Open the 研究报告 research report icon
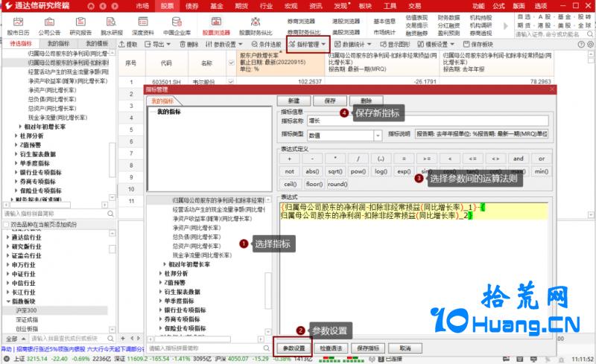The image size is (596, 364). [x=80, y=26]
